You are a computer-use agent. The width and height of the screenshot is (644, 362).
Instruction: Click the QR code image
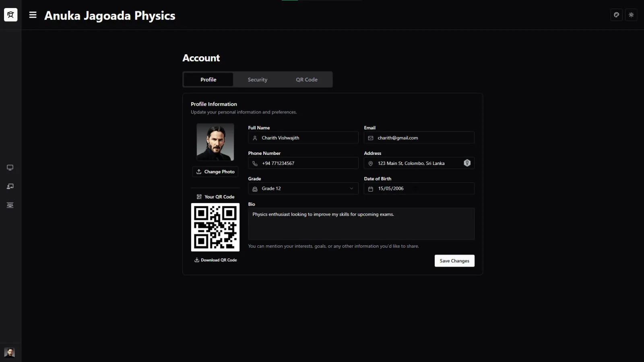pos(215,227)
